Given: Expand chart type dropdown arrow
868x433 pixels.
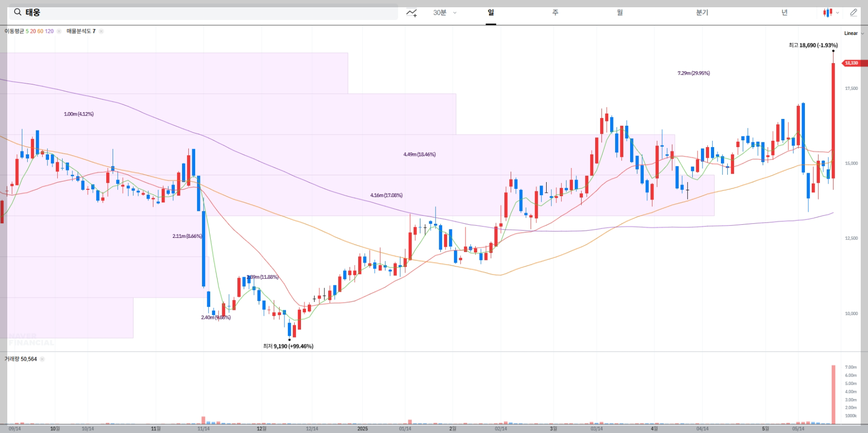Looking at the screenshot, I should (837, 13).
